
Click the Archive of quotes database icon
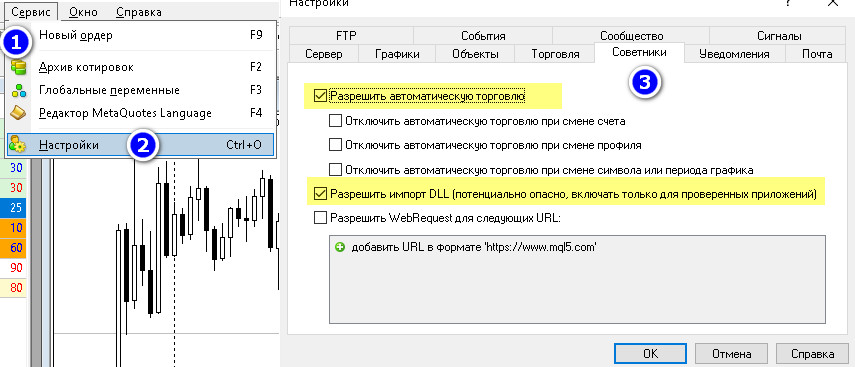tap(19, 67)
